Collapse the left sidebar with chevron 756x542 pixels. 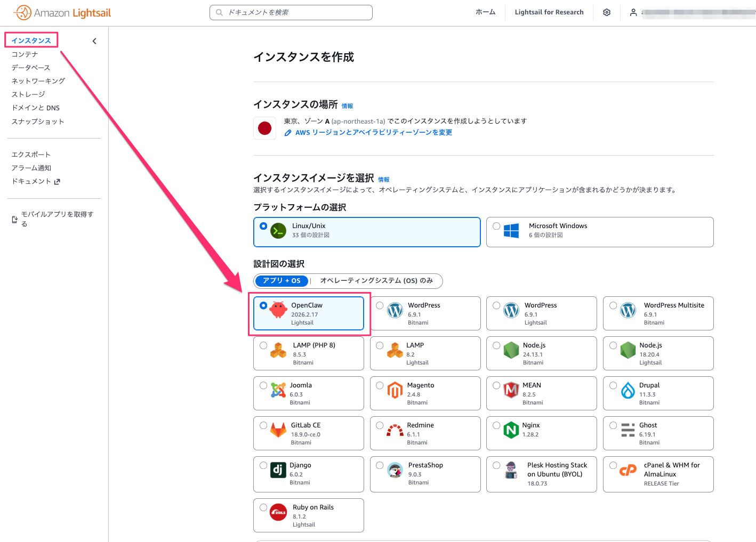[94, 41]
